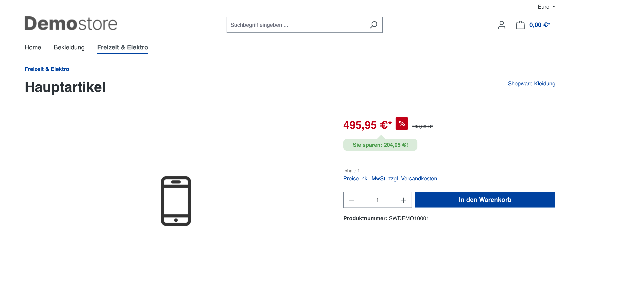The width and height of the screenshot is (644, 297).
Task: Click the search magnifier icon
Action: [x=374, y=25]
